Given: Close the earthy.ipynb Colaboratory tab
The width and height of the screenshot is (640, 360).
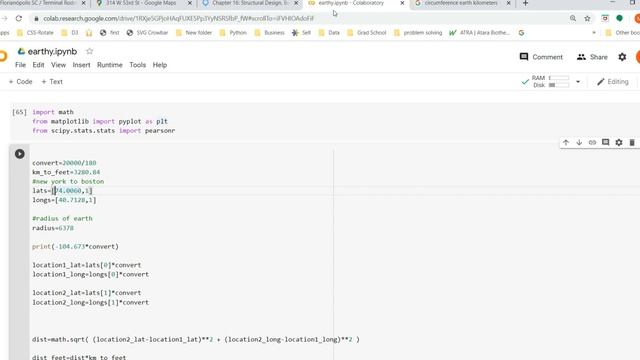Looking at the screenshot, I should (402, 3).
